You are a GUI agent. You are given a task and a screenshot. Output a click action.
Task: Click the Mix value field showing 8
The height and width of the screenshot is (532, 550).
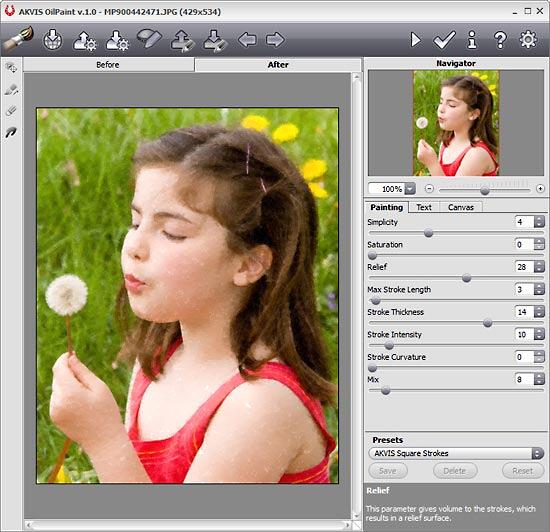[x=524, y=379]
